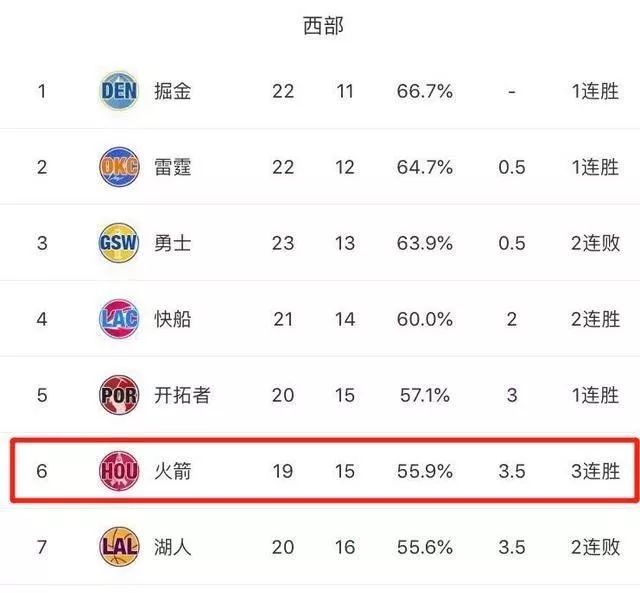This screenshot has height=593, width=640.
Task: Select the 西部 conference header
Action: click(x=323, y=26)
